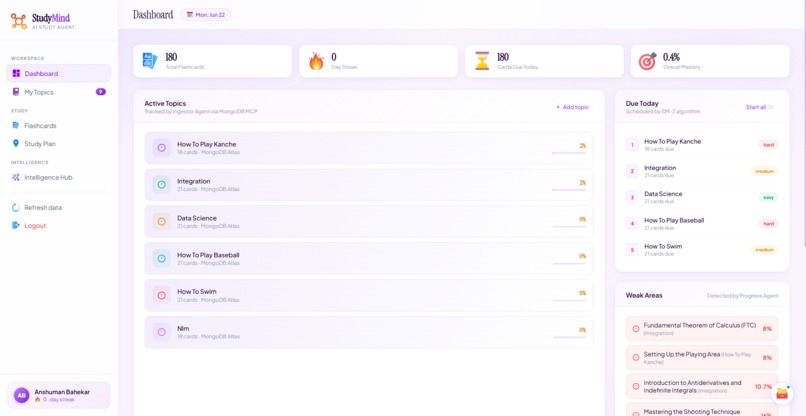Click the Day Streak flame icon
Screen dimensions: 806x416
[x=316, y=61]
